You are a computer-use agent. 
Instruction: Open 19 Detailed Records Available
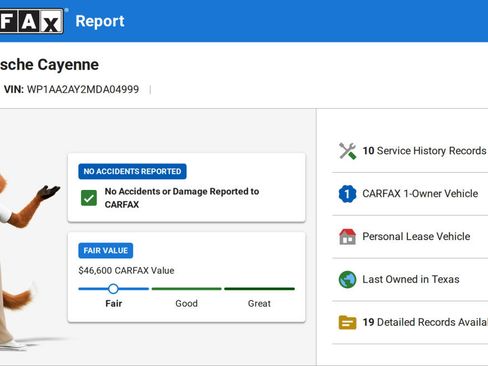pyautogui.click(x=410, y=322)
